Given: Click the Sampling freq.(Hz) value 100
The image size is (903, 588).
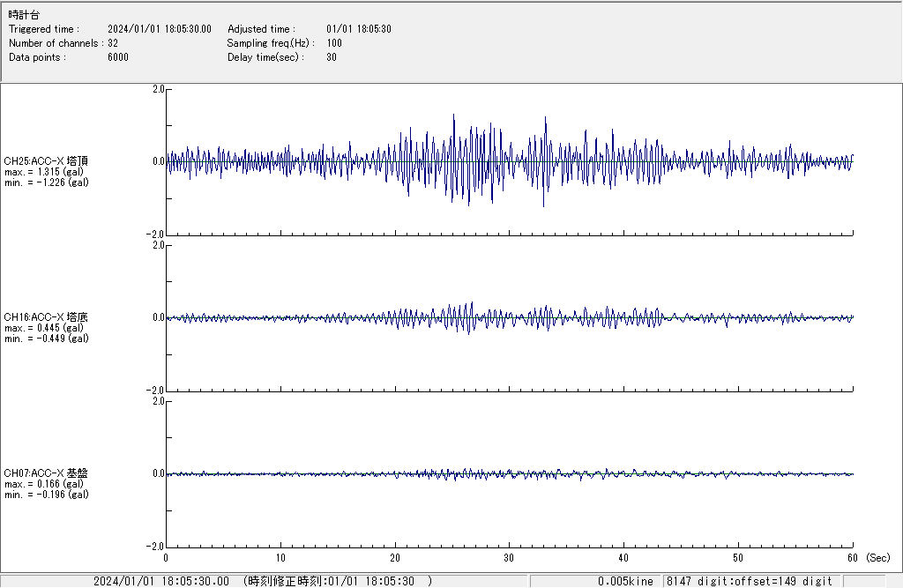Looking at the screenshot, I should [x=334, y=43].
